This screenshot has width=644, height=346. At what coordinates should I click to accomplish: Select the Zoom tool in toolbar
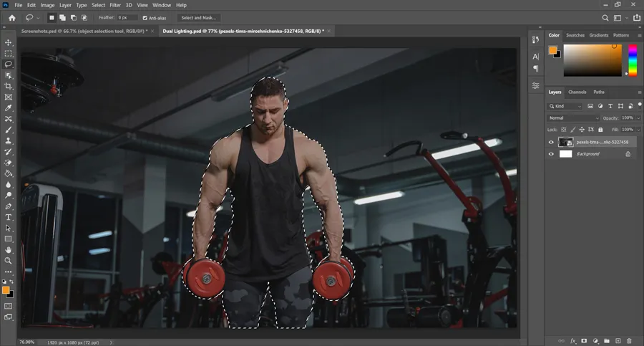point(9,261)
